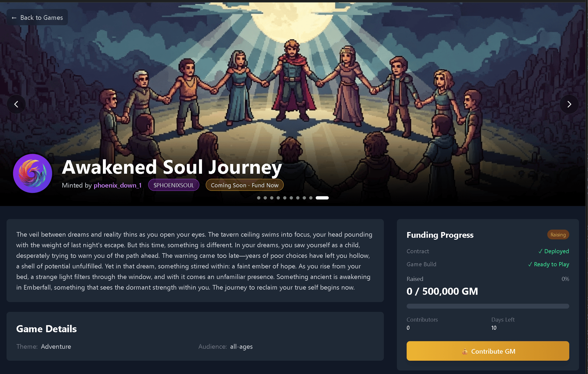Expand the Game Details section
This screenshot has width=588, height=374.
pos(46,329)
